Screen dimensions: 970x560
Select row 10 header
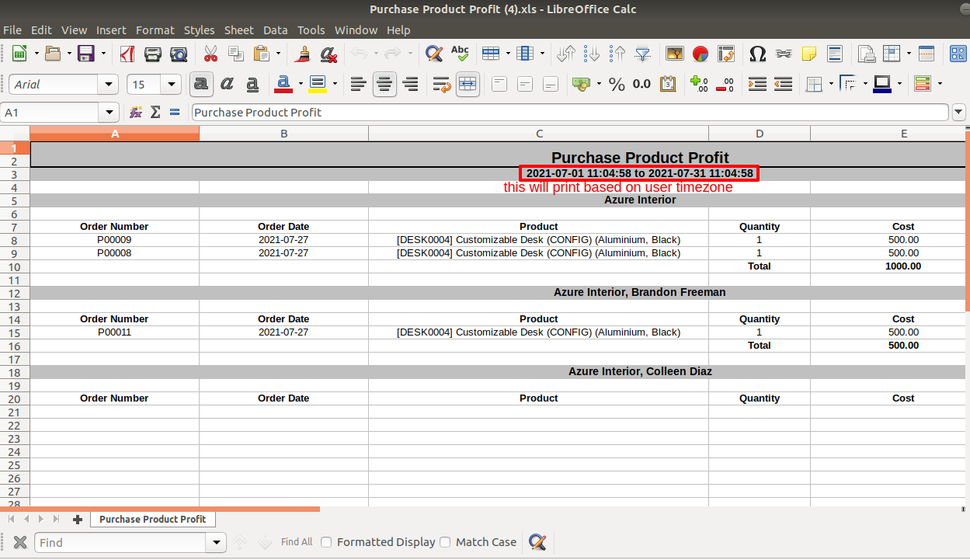tap(15, 266)
